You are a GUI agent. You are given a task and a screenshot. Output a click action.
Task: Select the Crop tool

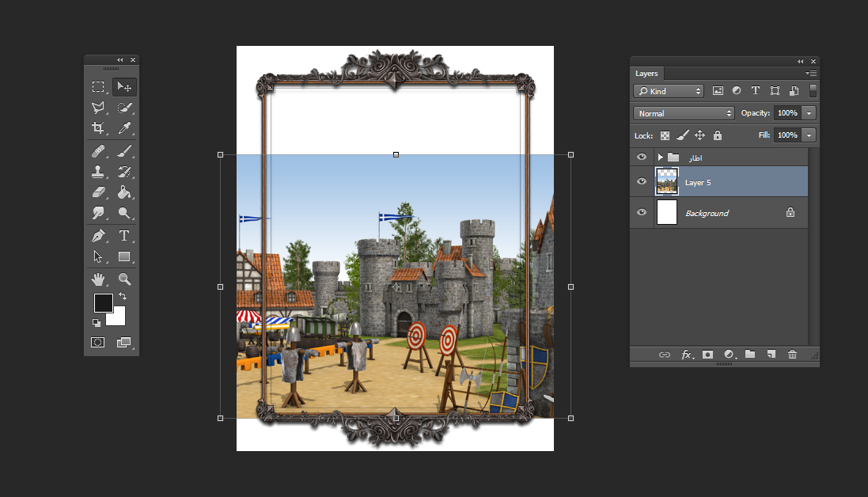pyautogui.click(x=98, y=128)
